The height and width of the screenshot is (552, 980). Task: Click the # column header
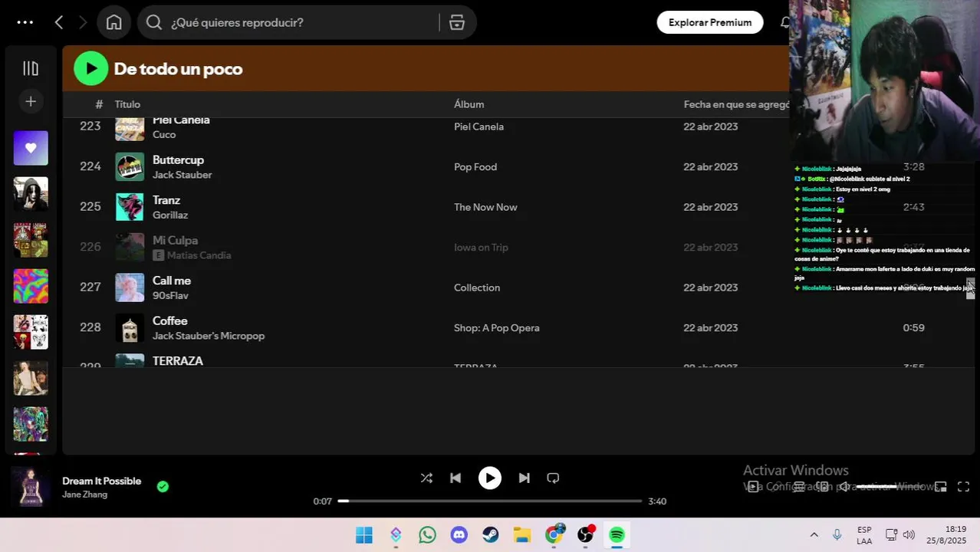[99, 104]
